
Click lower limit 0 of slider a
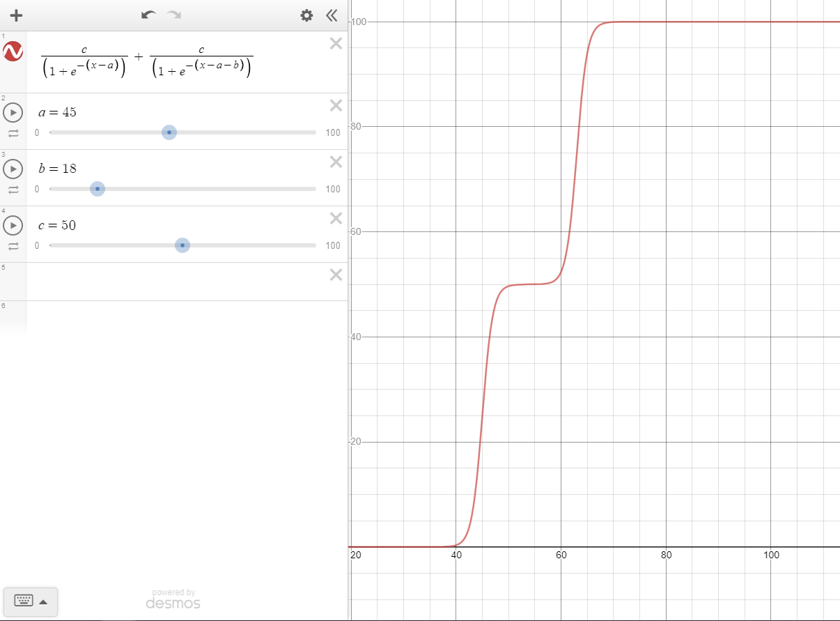(37, 132)
